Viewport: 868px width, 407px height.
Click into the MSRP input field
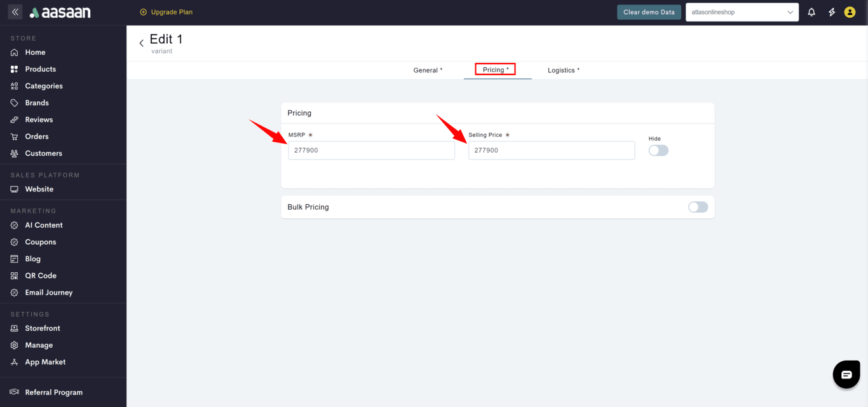[371, 151]
